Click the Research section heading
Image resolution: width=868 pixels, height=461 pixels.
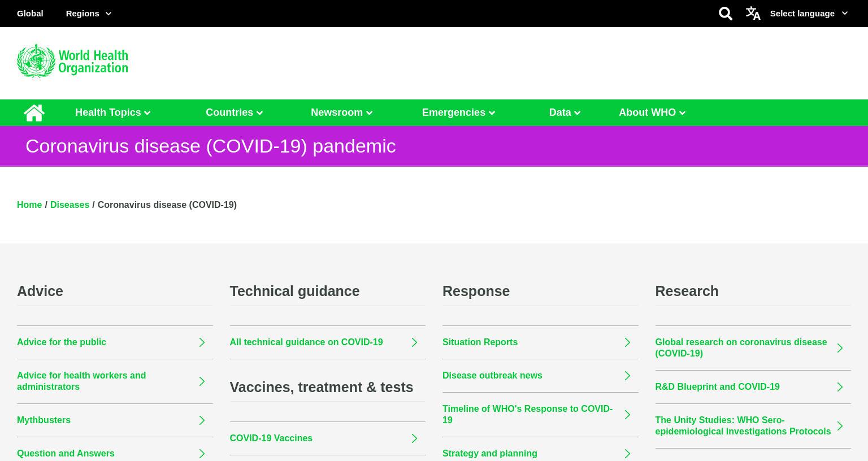point(687,291)
